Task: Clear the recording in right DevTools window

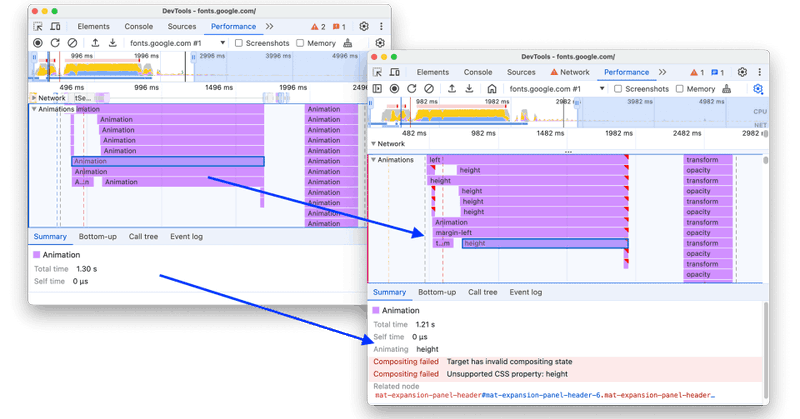Action: (429, 89)
